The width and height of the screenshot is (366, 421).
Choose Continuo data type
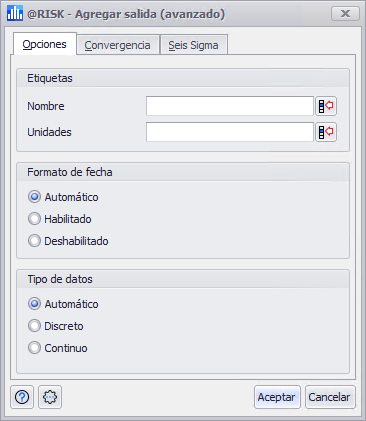pyautogui.click(x=58, y=348)
